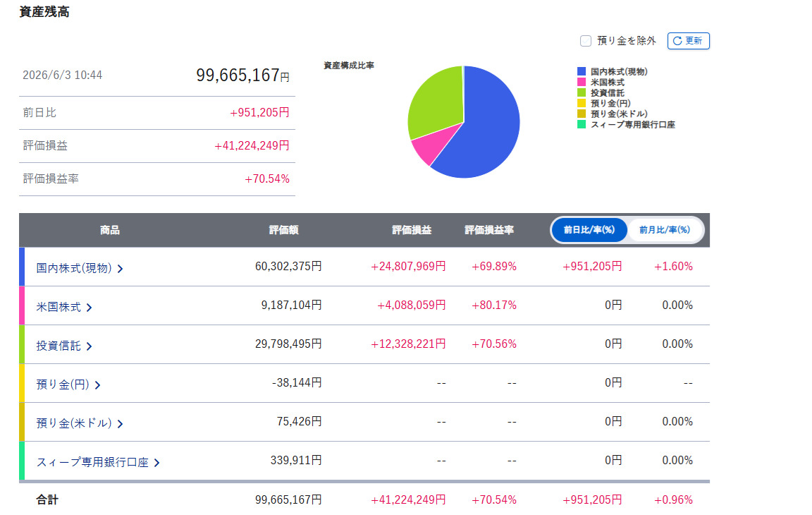Image resolution: width=812 pixels, height=515 pixels.
Task: Click the chevron next to 米国株式
Action: coord(89,308)
